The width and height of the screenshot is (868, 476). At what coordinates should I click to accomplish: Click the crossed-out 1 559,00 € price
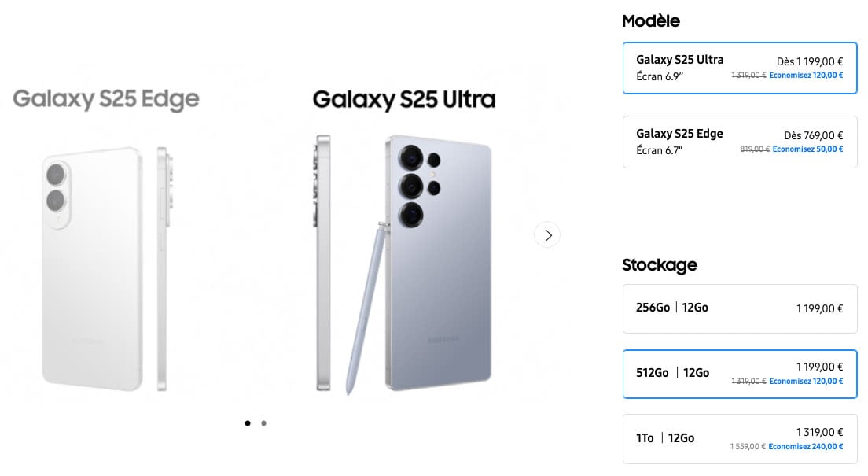[x=748, y=446]
